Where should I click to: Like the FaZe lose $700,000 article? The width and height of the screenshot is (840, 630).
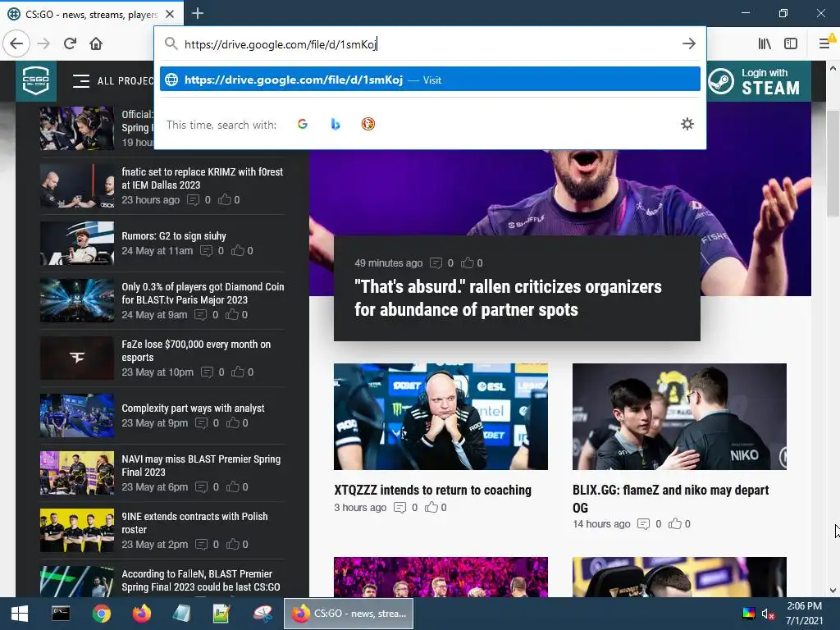point(238,372)
